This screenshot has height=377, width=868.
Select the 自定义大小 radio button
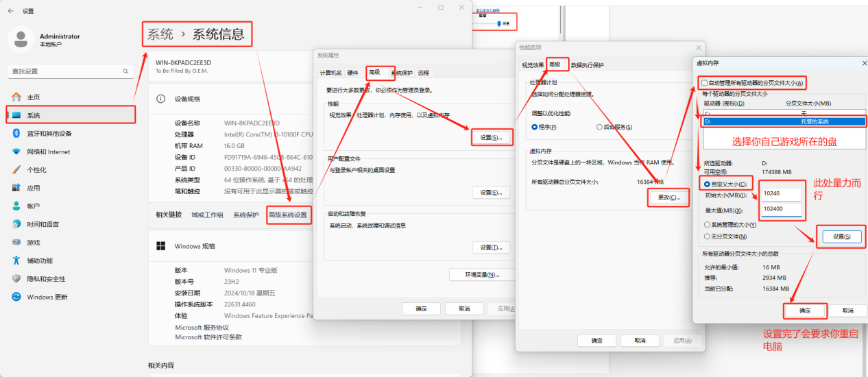pos(707,184)
